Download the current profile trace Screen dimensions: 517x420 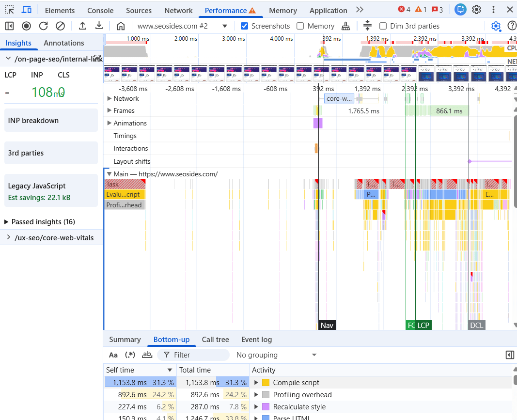pyautogui.click(x=99, y=26)
